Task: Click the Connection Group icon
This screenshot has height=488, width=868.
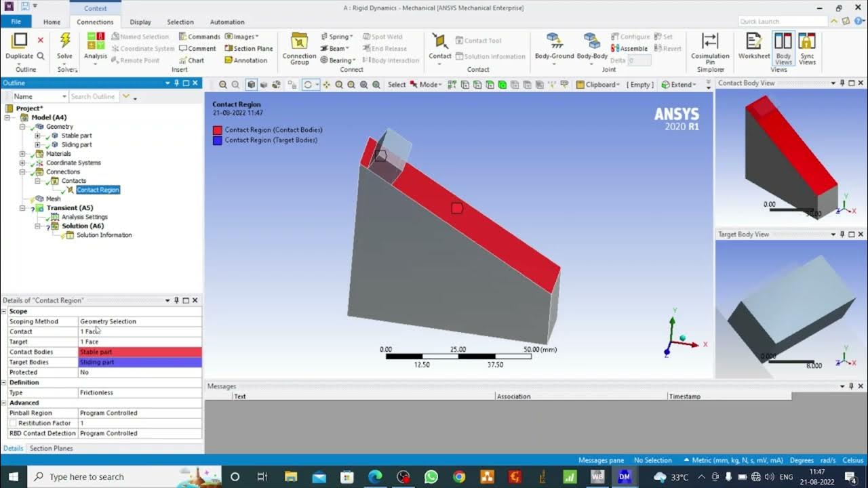Action: [x=299, y=41]
